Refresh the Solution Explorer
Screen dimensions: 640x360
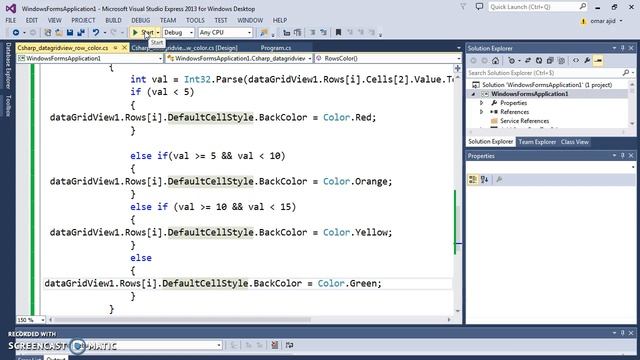click(x=539, y=61)
